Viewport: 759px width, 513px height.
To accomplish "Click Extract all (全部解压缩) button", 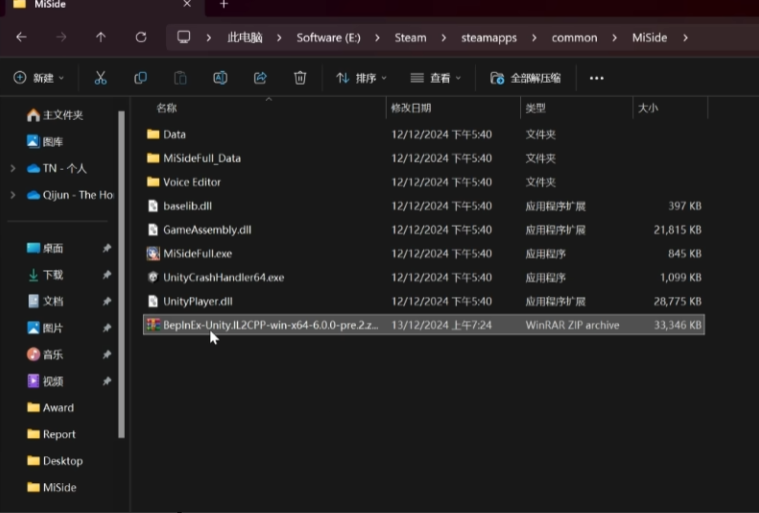I will click(x=525, y=78).
